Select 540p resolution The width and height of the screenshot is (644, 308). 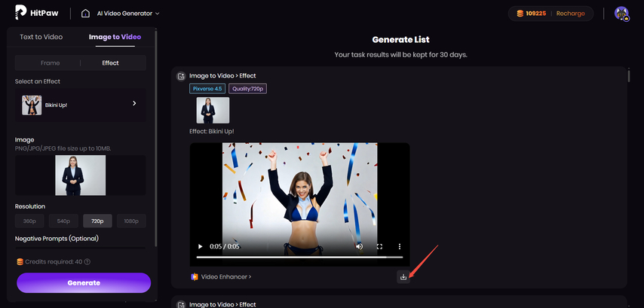tap(63, 221)
